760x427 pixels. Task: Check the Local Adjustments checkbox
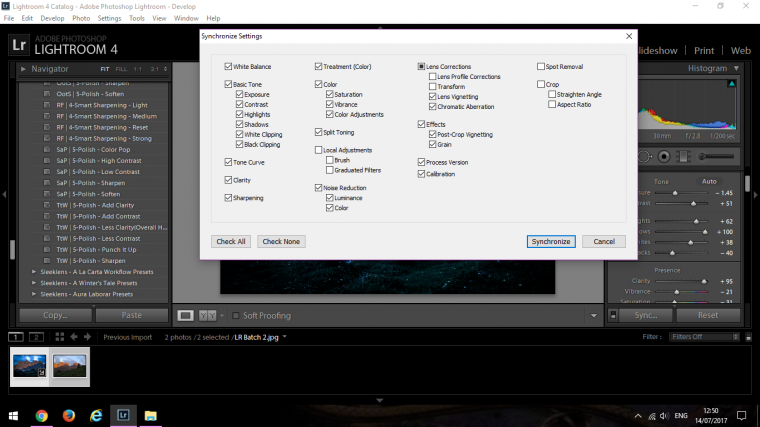[318, 150]
